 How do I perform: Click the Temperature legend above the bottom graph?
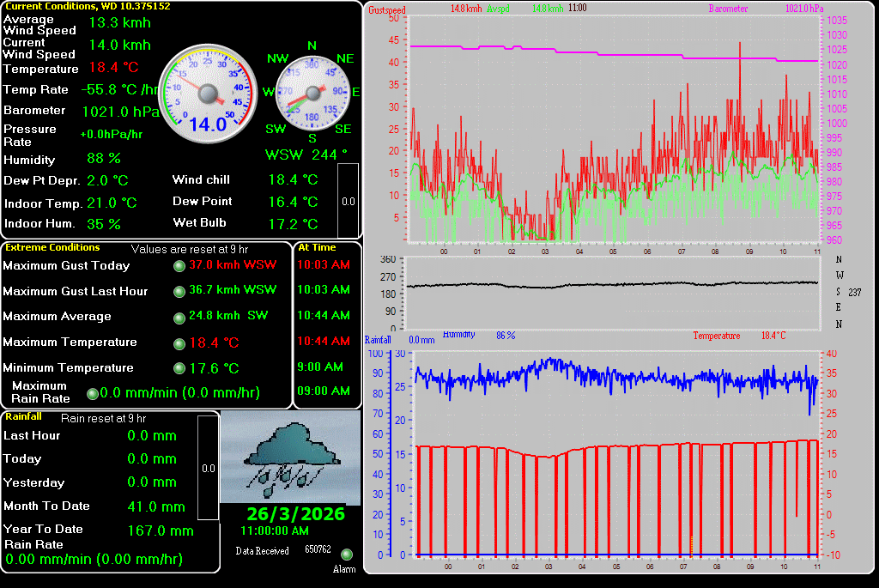point(716,336)
